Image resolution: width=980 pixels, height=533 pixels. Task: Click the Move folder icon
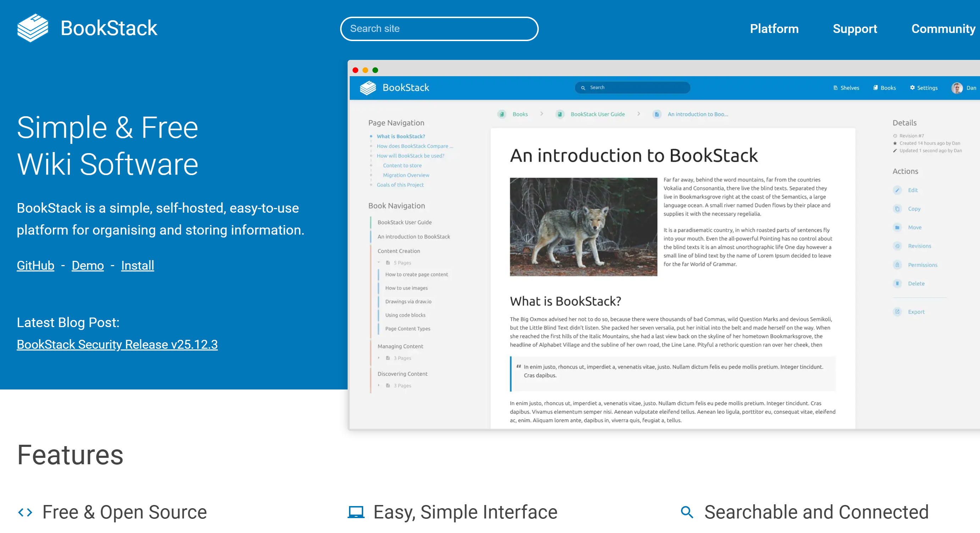tap(897, 228)
